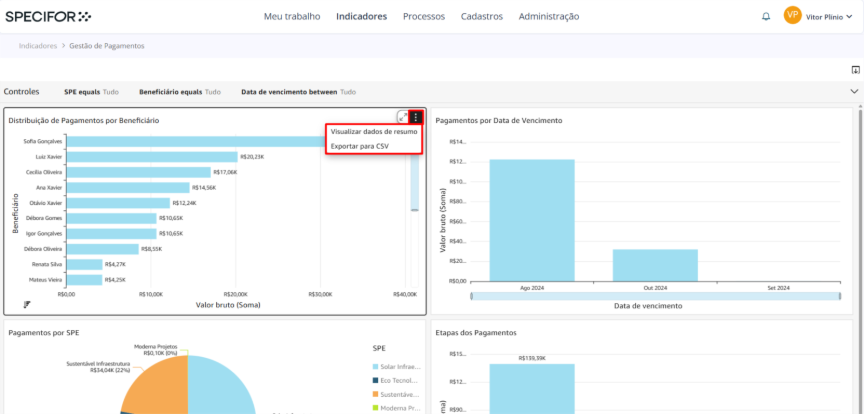
Task: Click the Igor Gonçalves bar
Action: tap(111, 234)
